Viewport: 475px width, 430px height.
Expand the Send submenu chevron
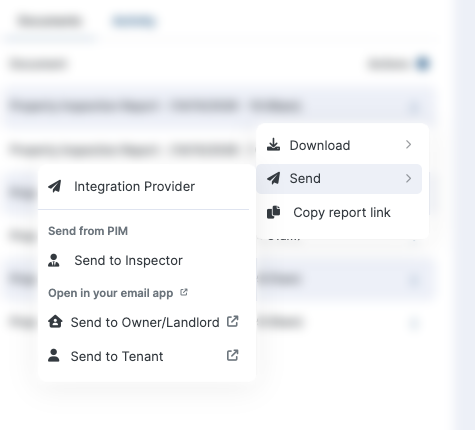(408, 179)
